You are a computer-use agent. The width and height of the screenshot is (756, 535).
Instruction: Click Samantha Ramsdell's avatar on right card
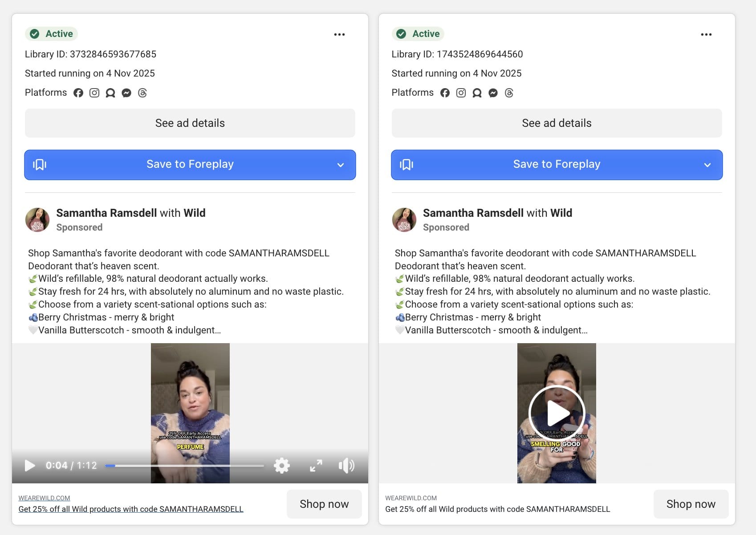click(404, 220)
